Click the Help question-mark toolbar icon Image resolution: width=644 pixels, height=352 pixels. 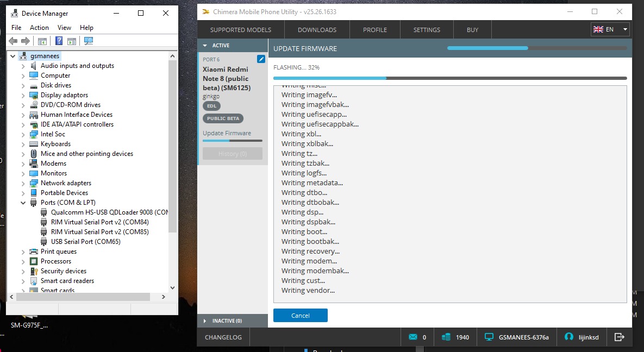pyautogui.click(x=59, y=41)
